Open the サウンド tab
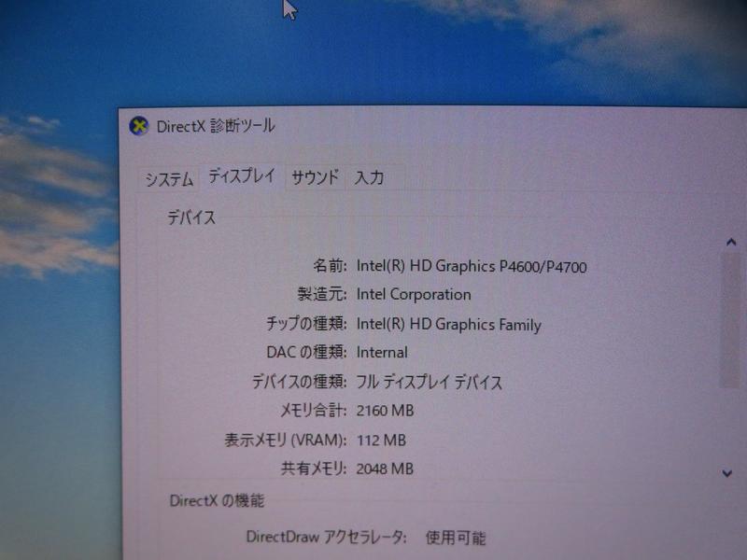The height and width of the screenshot is (560, 747). point(316,177)
